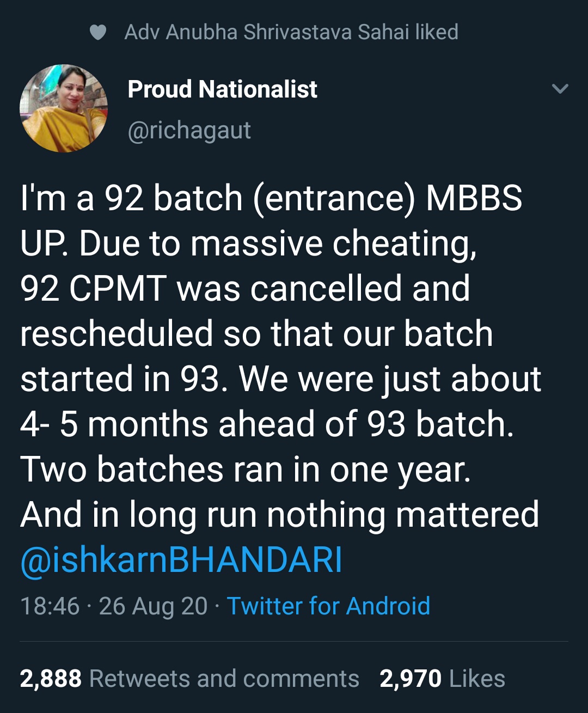Click the 2,970 like count number
This screenshot has width=588, height=713.
pyautogui.click(x=410, y=679)
